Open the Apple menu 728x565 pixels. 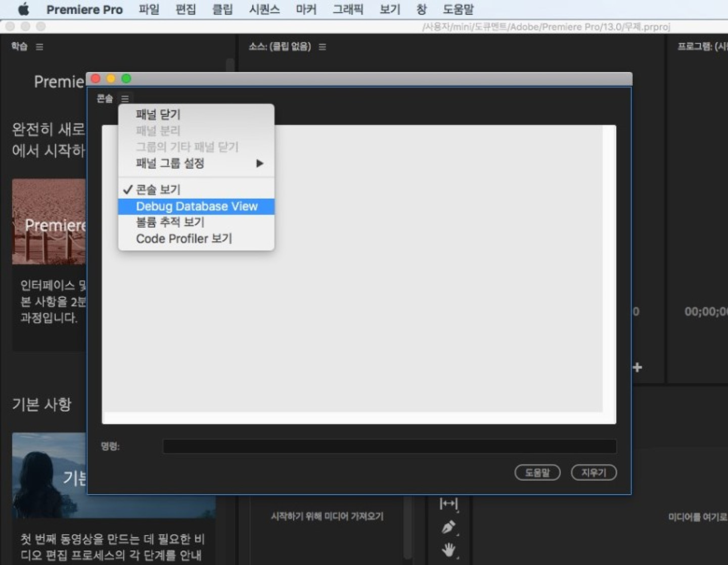[23, 9]
